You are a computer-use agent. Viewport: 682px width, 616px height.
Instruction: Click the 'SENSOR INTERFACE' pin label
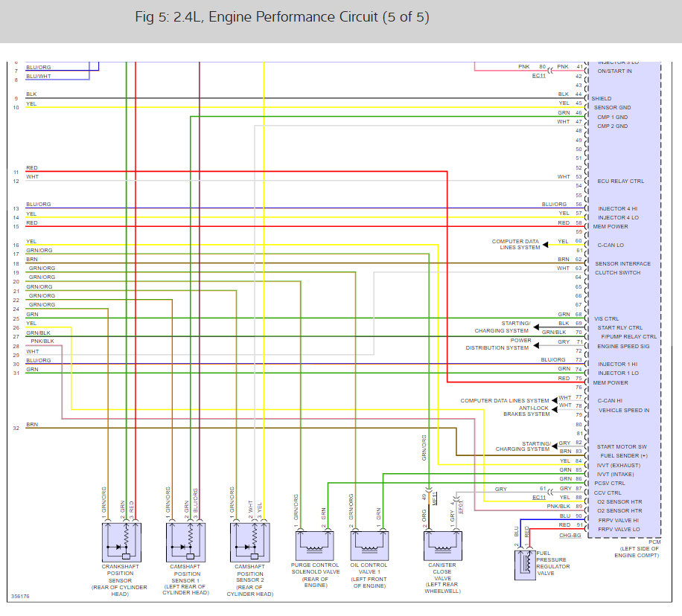[623, 264]
